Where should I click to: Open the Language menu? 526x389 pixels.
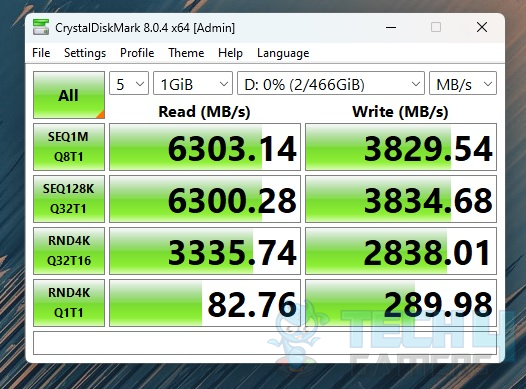click(x=283, y=53)
